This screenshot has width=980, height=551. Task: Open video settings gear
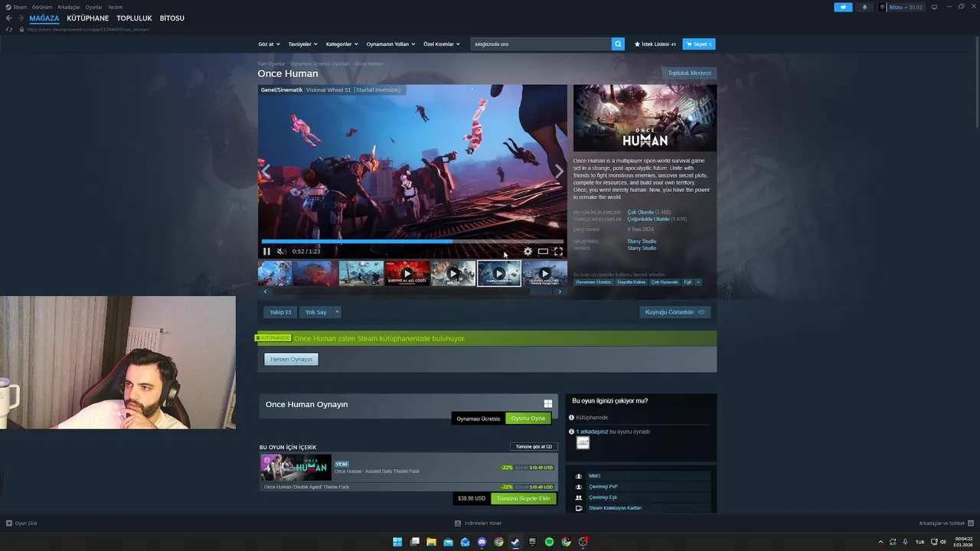coord(528,251)
